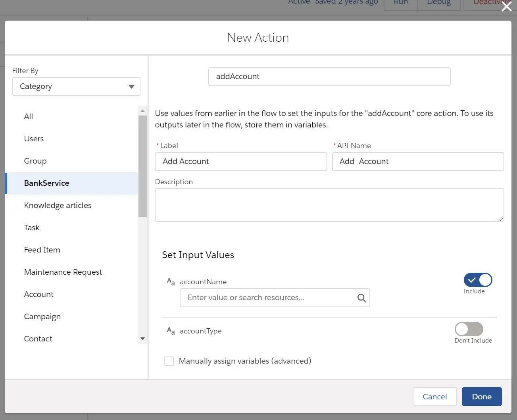Select the Group category

point(71,161)
